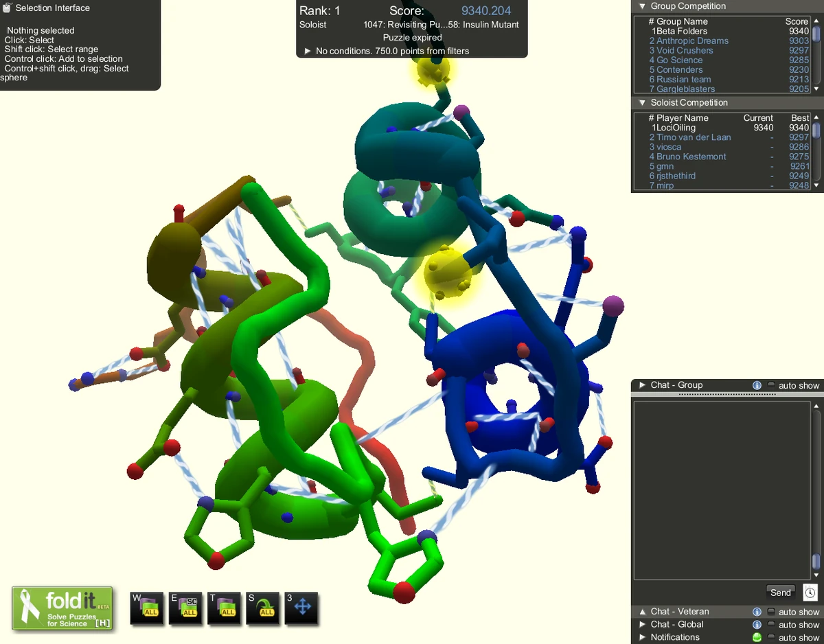Toggle auto show for Chat - Global
The image size is (824, 644).
(771, 625)
